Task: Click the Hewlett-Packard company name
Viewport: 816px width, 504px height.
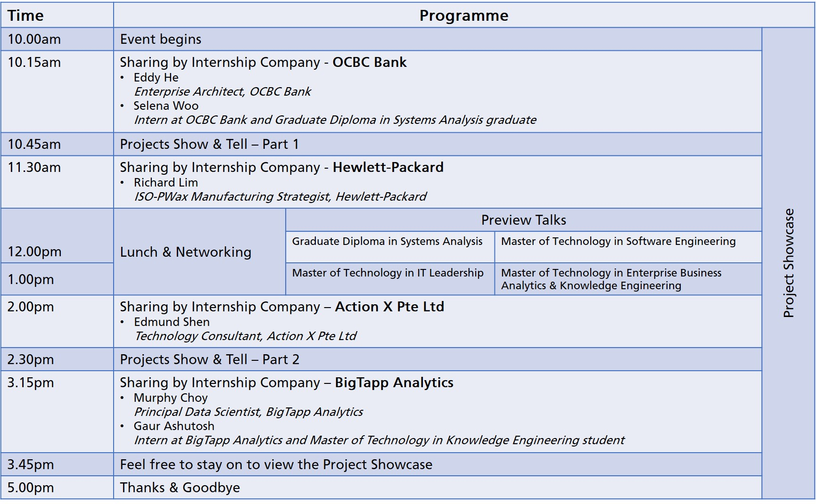Action: point(388,167)
